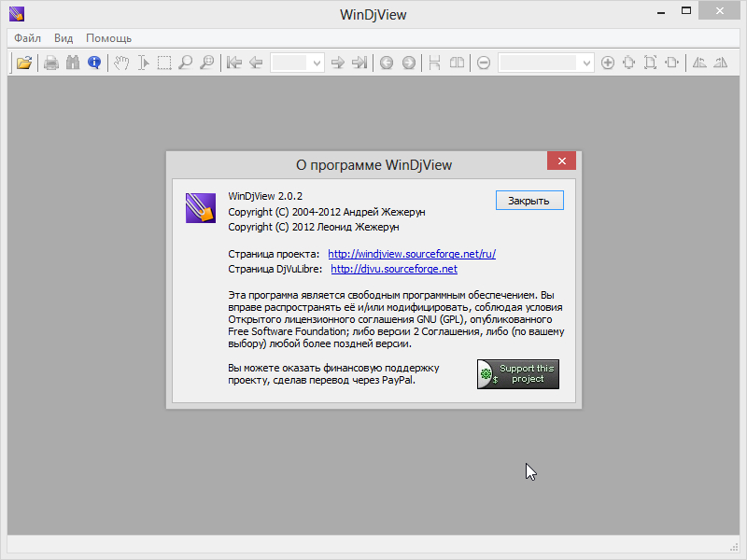Screen dimensions: 747x560
Task: Show document information
Action: pos(93,63)
